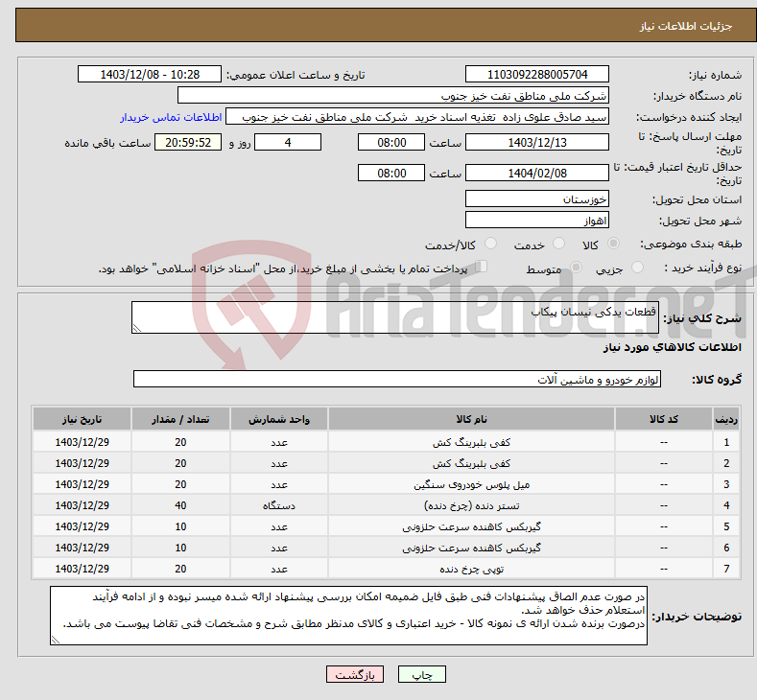Click the city field اهواز
Image resolution: width=757 pixels, height=700 pixels.
click(537, 220)
